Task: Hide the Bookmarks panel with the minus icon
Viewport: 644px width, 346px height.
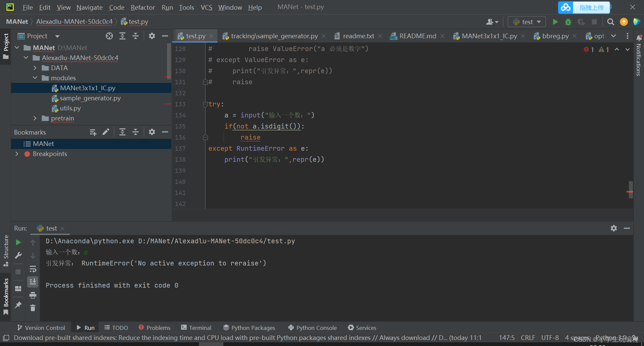Action: (165, 132)
